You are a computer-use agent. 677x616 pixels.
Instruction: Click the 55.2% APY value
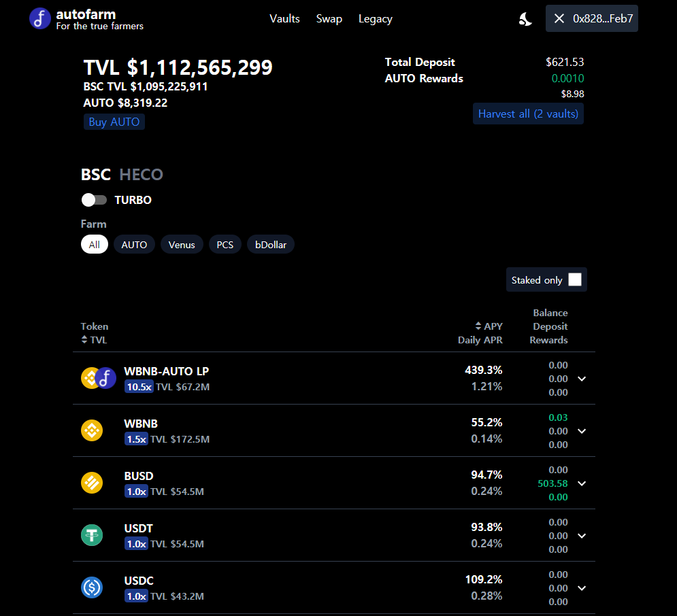[x=486, y=422]
